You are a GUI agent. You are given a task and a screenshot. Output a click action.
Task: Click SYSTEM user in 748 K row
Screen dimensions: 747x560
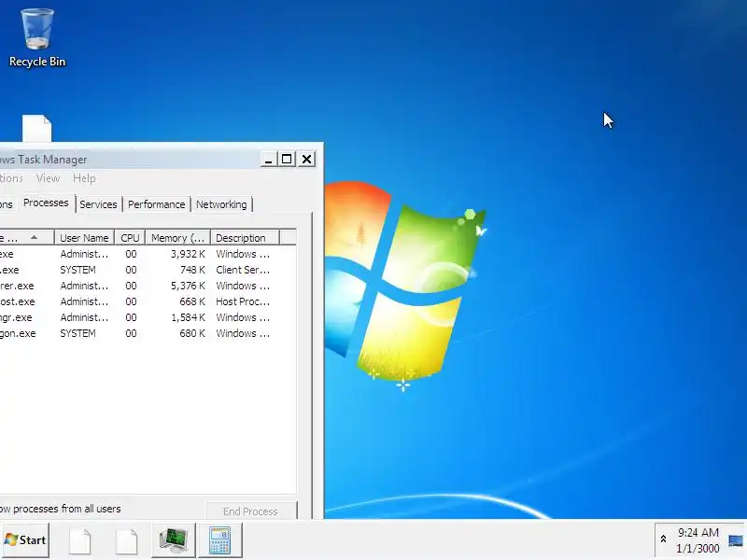click(78, 270)
